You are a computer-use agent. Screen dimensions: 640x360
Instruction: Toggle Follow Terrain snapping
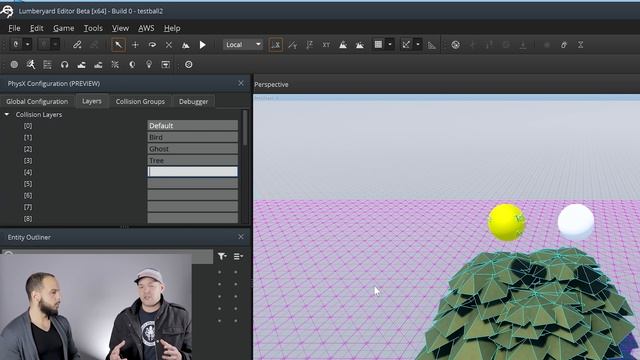343,45
